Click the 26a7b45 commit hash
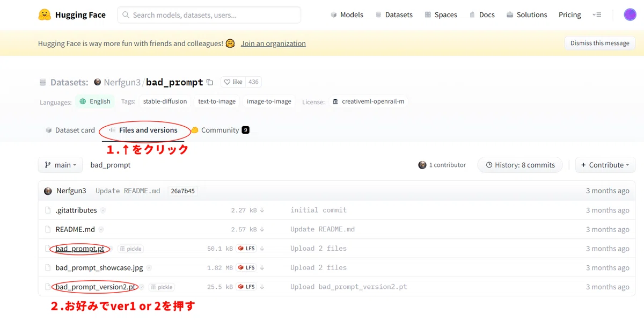This screenshot has height=320, width=644. coord(183,191)
